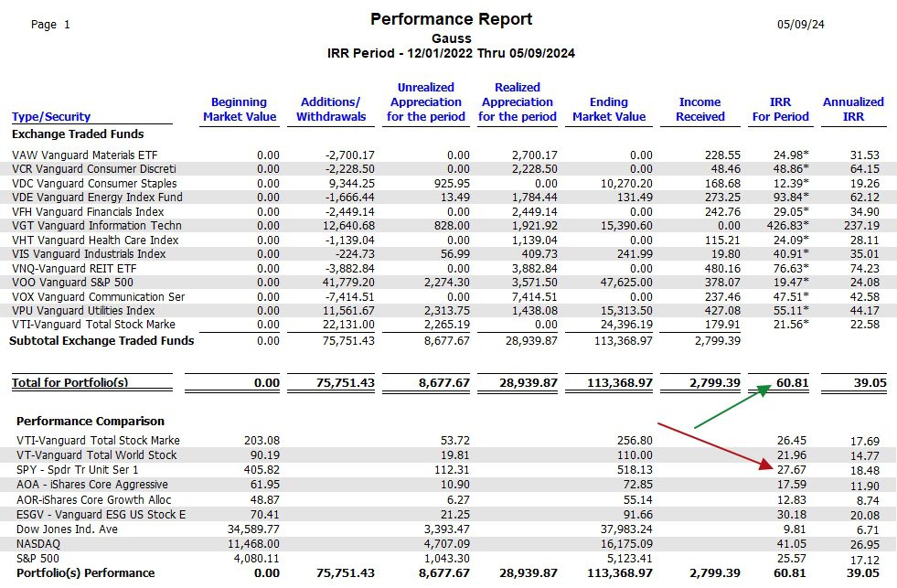Click S&P 500 annualized IRR 17.12
The height and width of the screenshot is (588, 897).
pyautogui.click(x=864, y=560)
